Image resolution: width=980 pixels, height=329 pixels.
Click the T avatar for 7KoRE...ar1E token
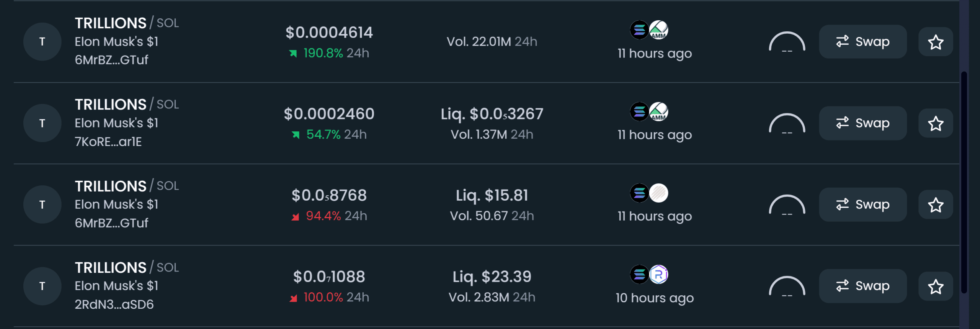click(x=42, y=123)
